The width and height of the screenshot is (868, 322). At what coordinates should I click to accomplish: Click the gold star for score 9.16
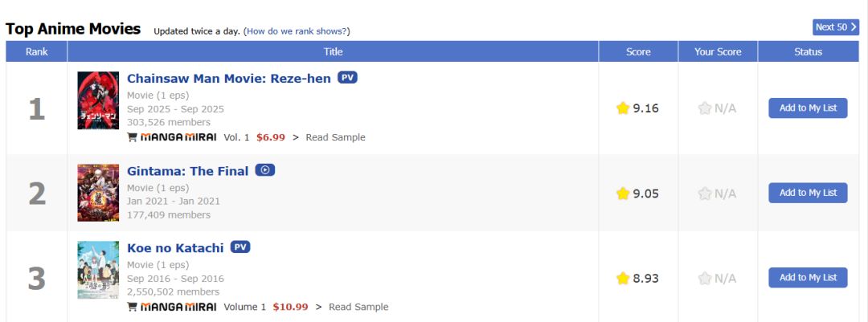point(623,108)
